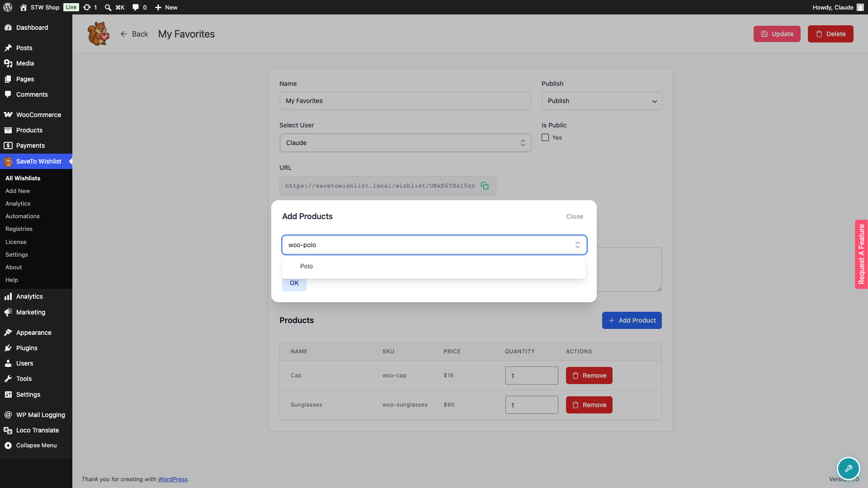This screenshot has height=488, width=868.
Task: Click the Live status badge
Action: point(71,7)
